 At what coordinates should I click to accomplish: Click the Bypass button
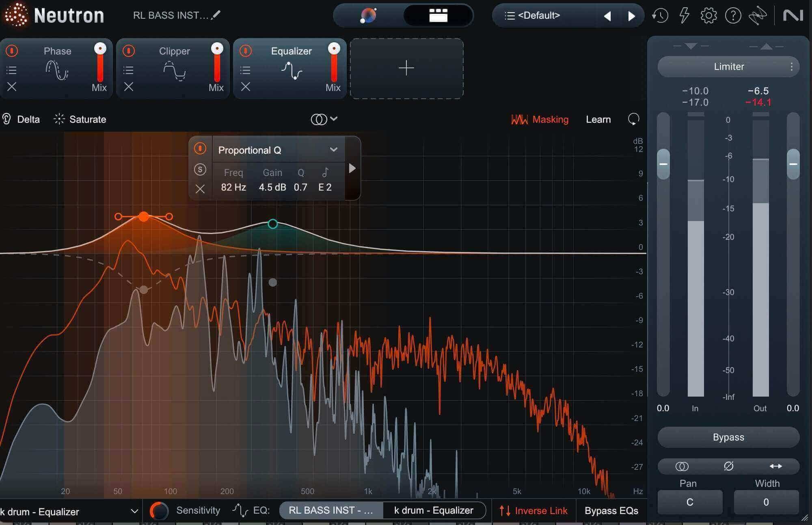pos(728,437)
